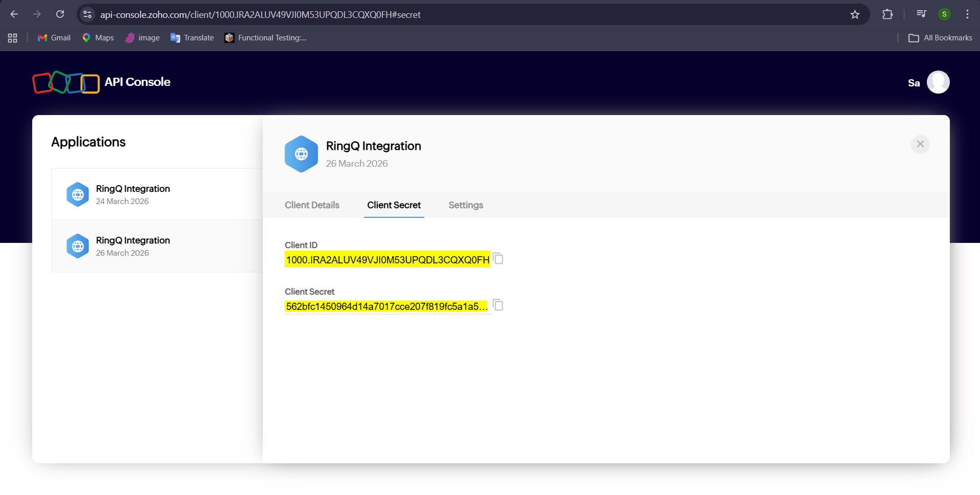Image resolution: width=980 pixels, height=495 pixels.
Task: Click the Sa username label
Action: tap(914, 83)
